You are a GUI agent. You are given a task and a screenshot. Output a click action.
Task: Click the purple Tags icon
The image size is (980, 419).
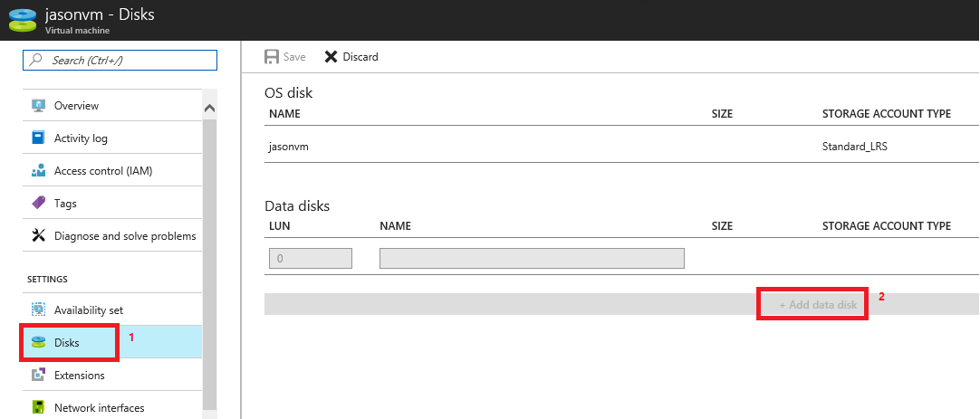pos(38,204)
